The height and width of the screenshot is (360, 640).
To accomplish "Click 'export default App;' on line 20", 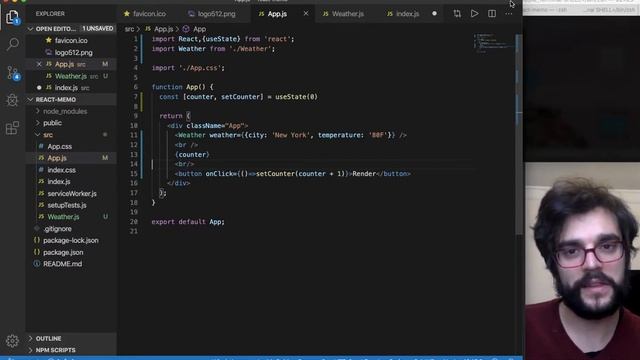I will 188,222.
